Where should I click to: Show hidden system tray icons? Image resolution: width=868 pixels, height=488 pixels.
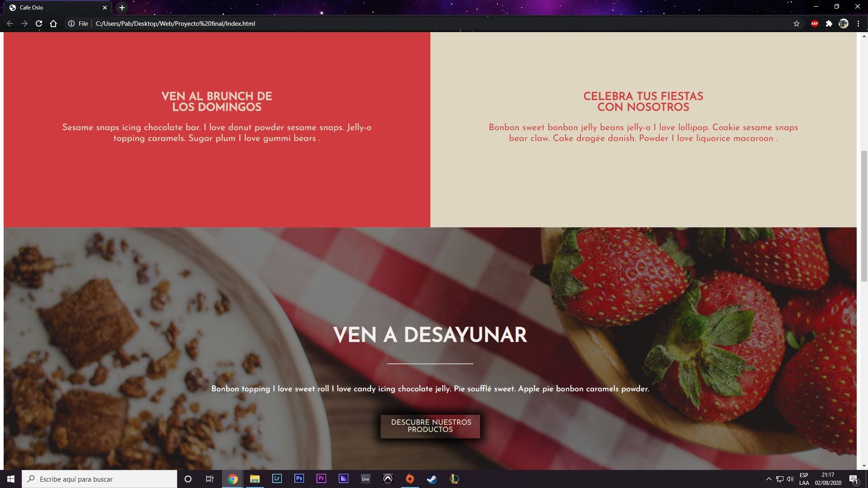point(769,479)
